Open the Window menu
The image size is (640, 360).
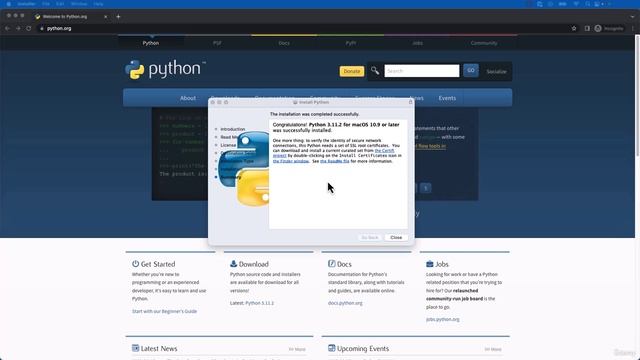[78, 4]
